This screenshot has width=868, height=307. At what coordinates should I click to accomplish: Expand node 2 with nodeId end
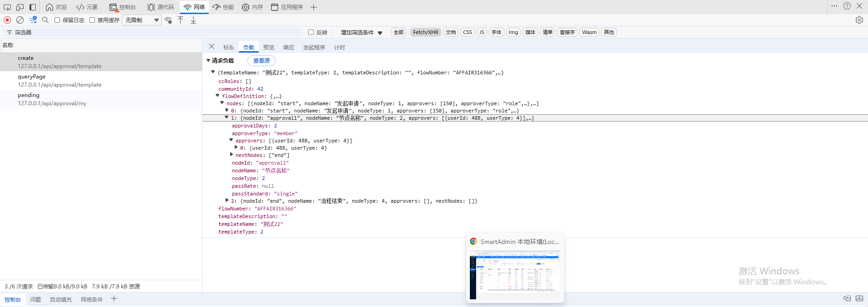tap(227, 200)
